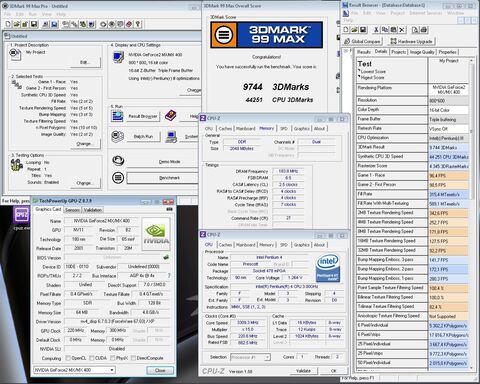Click New project icon in 3DMark toolbar
This screenshot has width=480, height=384.
pos(8,24)
